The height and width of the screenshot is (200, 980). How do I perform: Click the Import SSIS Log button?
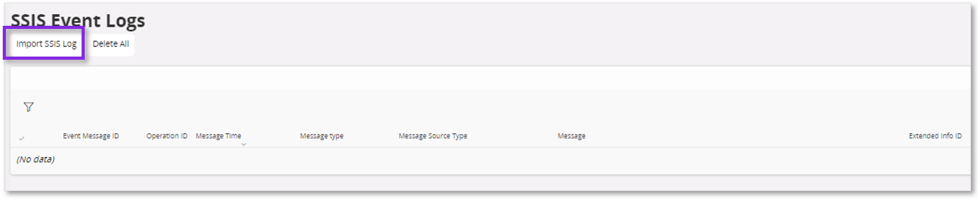click(46, 44)
